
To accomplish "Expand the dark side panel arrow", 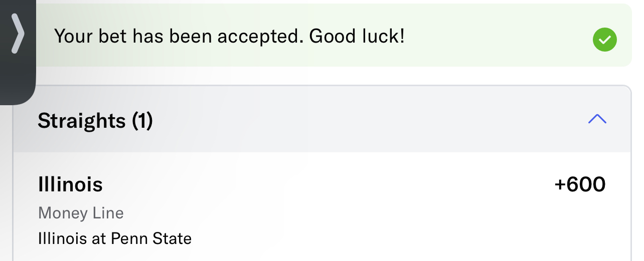I will tap(18, 34).
